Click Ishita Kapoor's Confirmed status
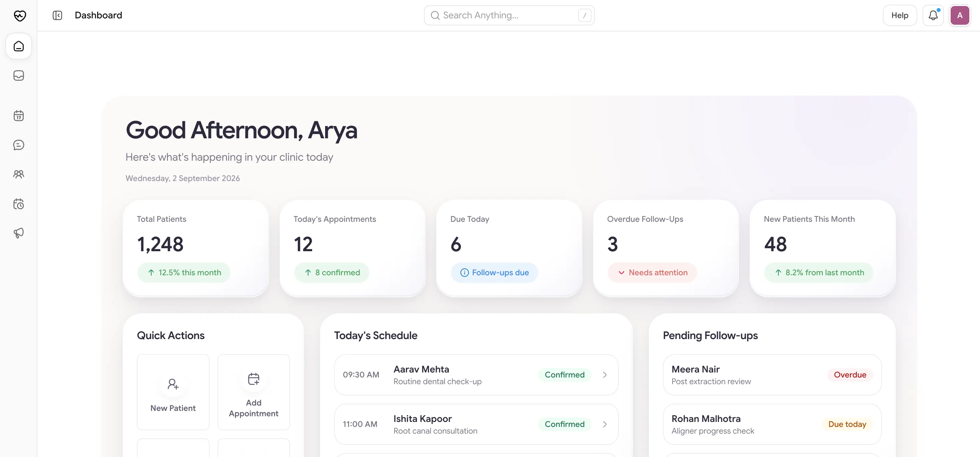The height and width of the screenshot is (457, 980). (x=564, y=425)
